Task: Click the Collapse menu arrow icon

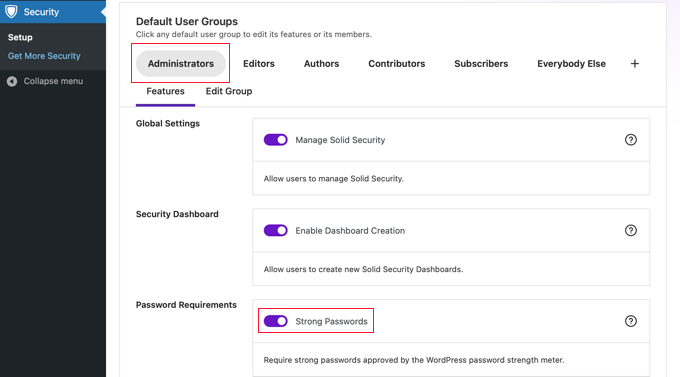Action: pyautogui.click(x=12, y=81)
